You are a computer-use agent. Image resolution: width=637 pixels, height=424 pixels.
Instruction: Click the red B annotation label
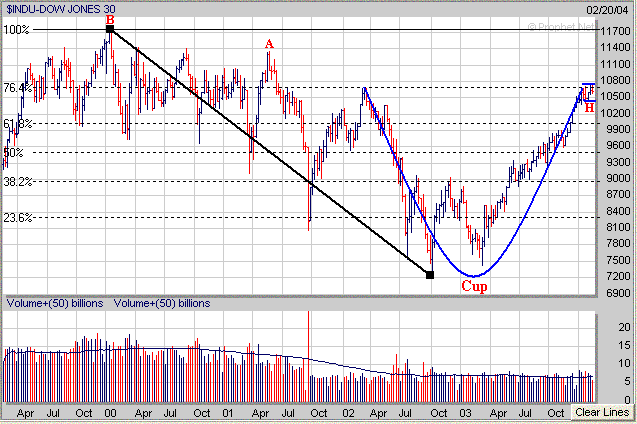click(110, 19)
